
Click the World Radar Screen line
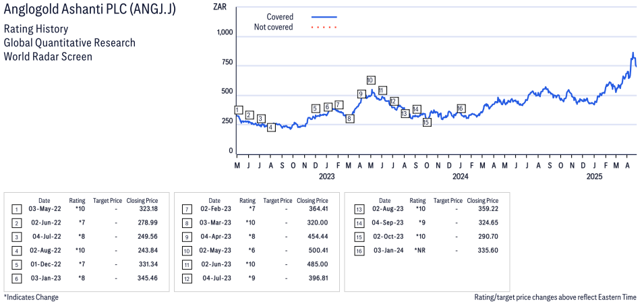pos(48,56)
